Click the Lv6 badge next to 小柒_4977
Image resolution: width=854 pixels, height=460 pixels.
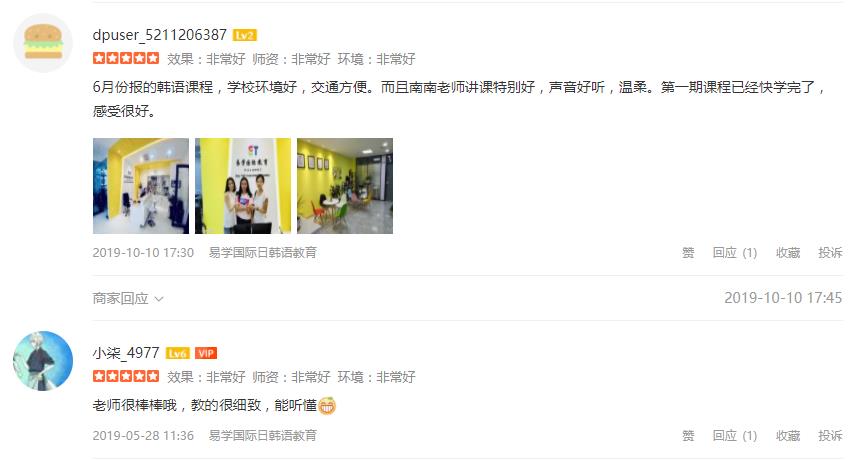(x=178, y=353)
